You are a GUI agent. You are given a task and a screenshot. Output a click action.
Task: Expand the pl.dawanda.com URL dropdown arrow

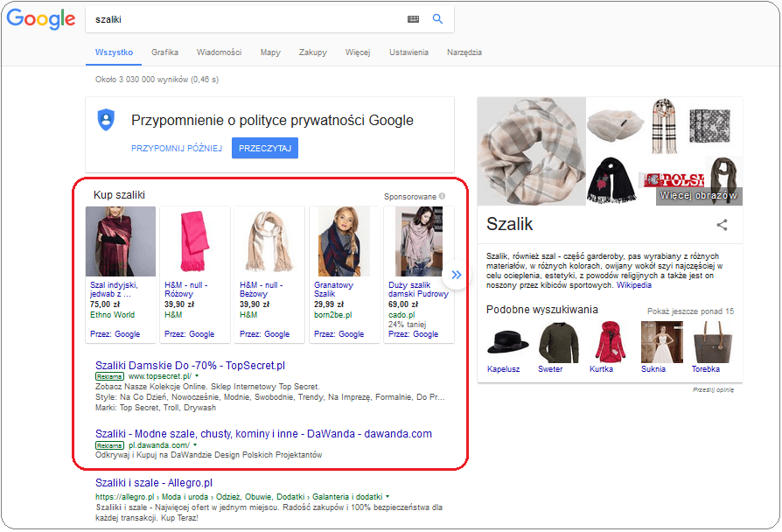[195, 444]
